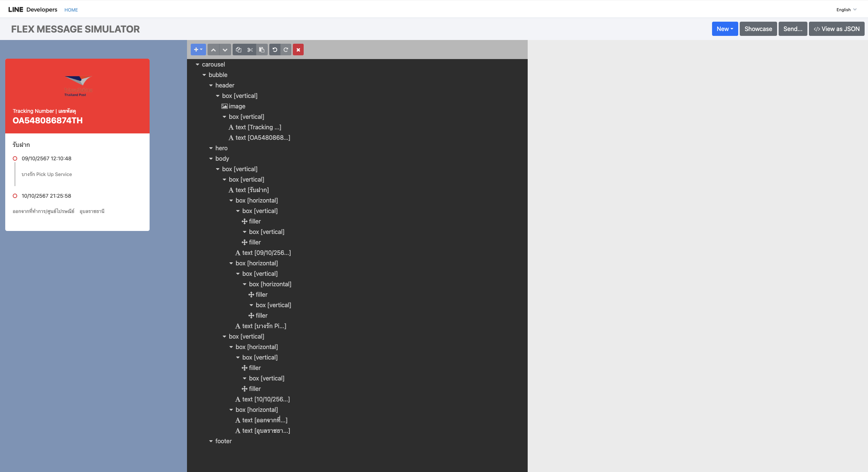Select the bubble tree row label
Viewport: 868px width, 472px height.
pyautogui.click(x=218, y=75)
